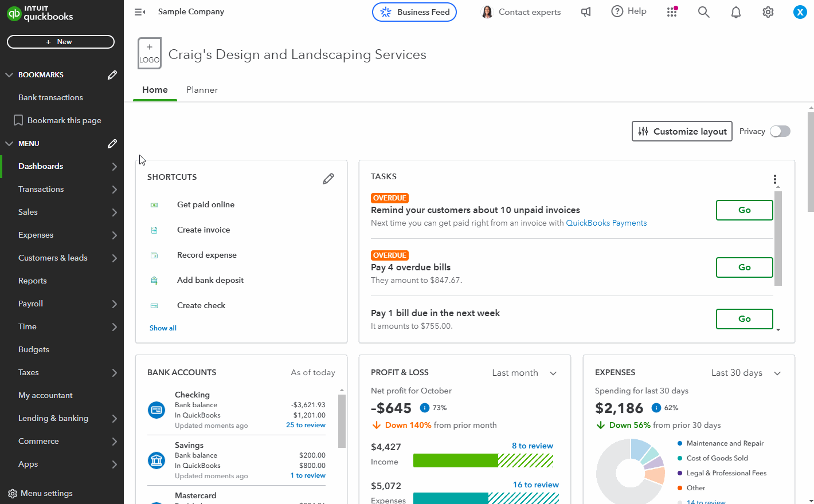Expand the Transactions submenu arrow

114,190
